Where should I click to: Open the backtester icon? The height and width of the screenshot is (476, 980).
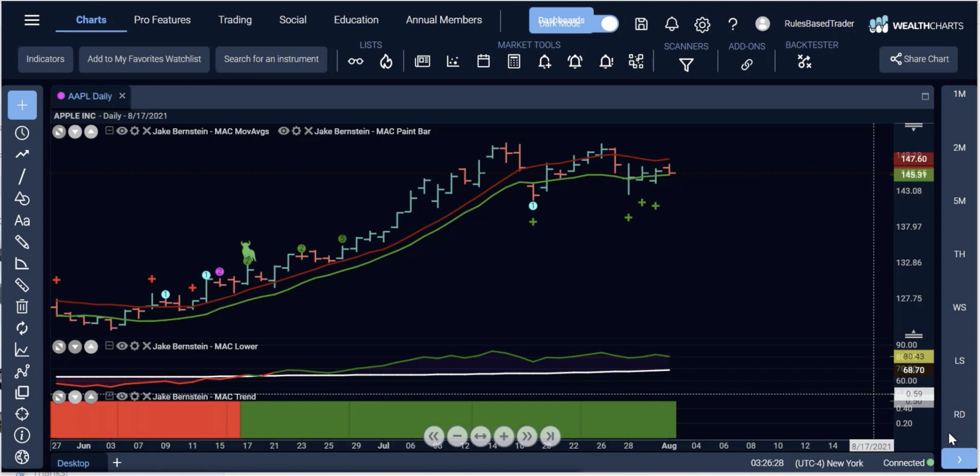click(804, 62)
